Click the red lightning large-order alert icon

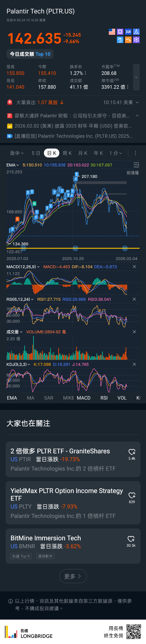[10, 102]
